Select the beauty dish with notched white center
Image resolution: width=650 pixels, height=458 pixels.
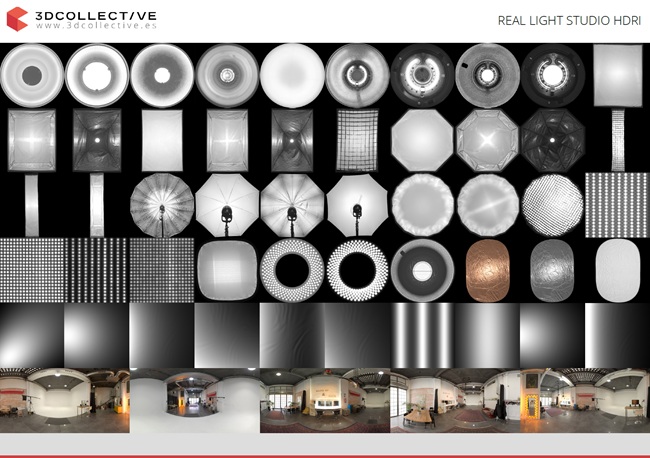coord(97,75)
